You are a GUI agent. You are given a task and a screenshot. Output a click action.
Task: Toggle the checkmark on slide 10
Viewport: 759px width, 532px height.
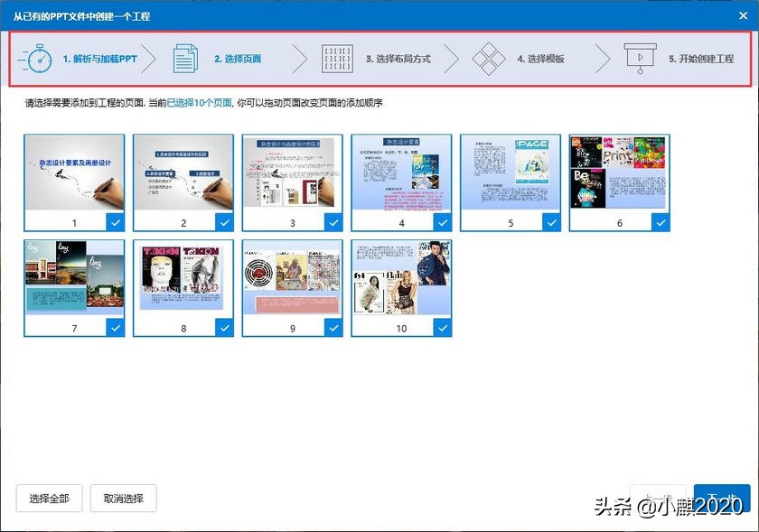click(442, 327)
